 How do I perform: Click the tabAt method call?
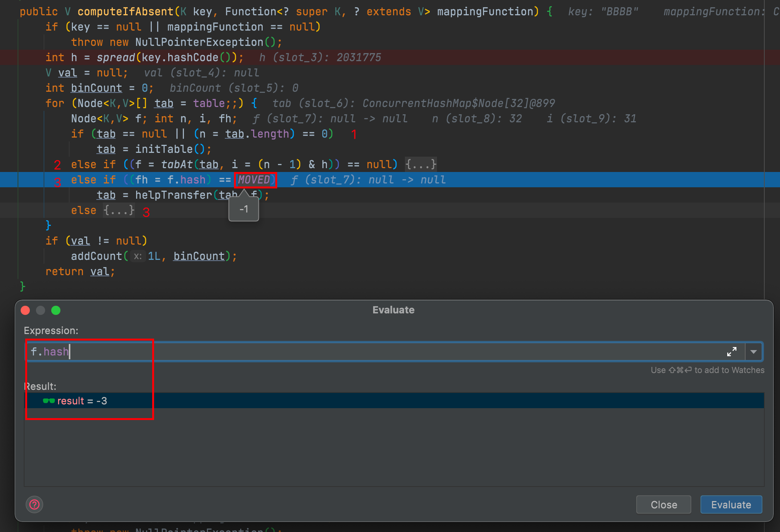click(177, 164)
